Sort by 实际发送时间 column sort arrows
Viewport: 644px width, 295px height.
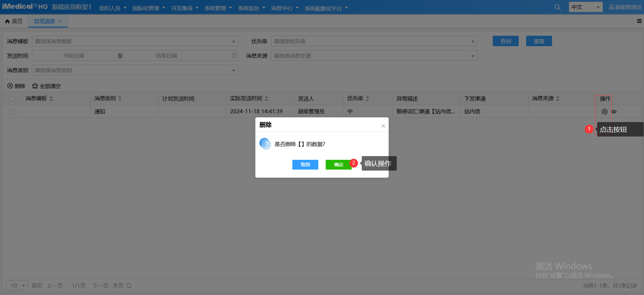(x=266, y=99)
